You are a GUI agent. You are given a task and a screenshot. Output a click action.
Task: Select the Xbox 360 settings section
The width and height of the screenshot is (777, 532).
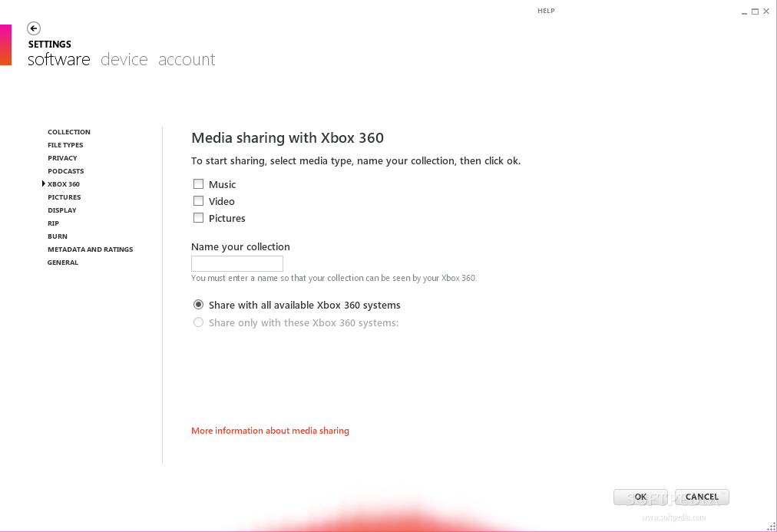tap(64, 184)
